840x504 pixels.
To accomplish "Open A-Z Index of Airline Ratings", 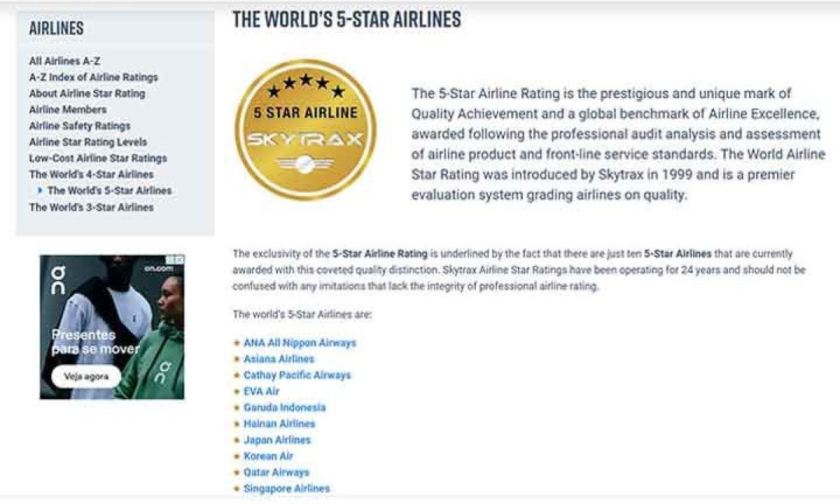I will (93, 78).
